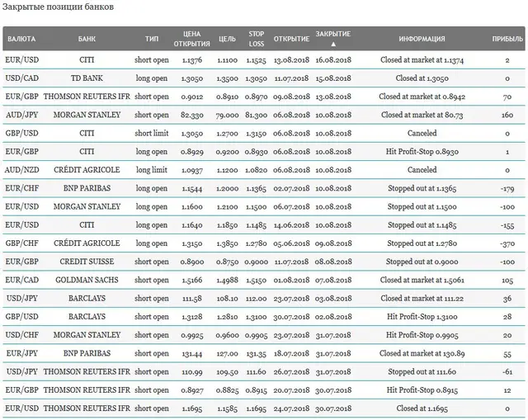528x420 pixels.
Task: Select 'Закрытые позиции банков' heading text
Action: click(58, 7)
